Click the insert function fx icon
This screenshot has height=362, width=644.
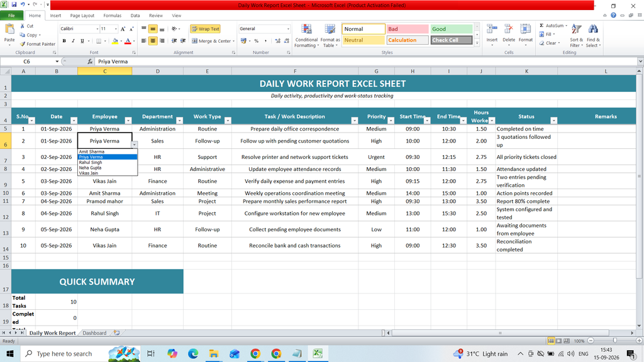point(90,62)
